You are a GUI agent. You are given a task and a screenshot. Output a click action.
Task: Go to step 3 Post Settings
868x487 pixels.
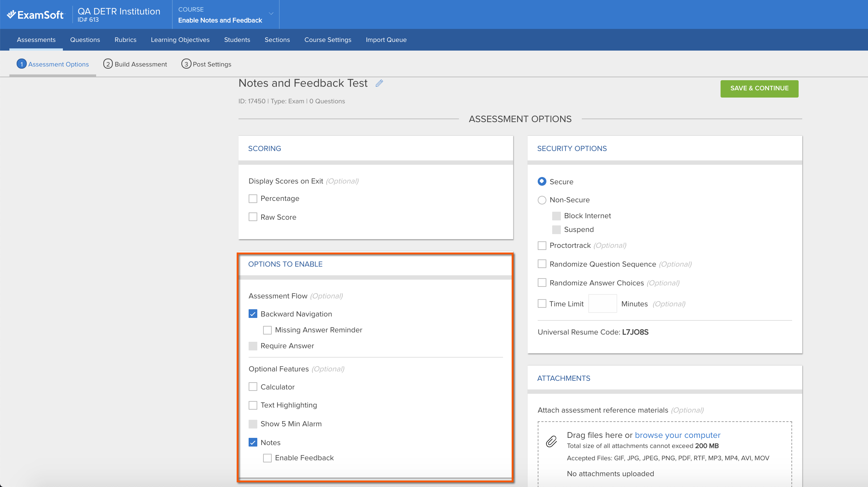206,64
